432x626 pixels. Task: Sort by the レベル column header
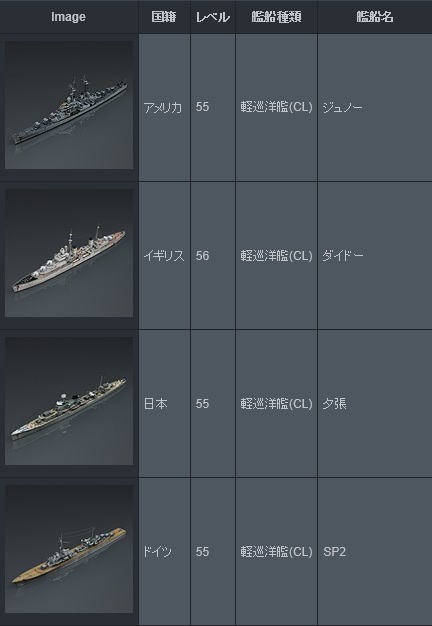coord(213,17)
